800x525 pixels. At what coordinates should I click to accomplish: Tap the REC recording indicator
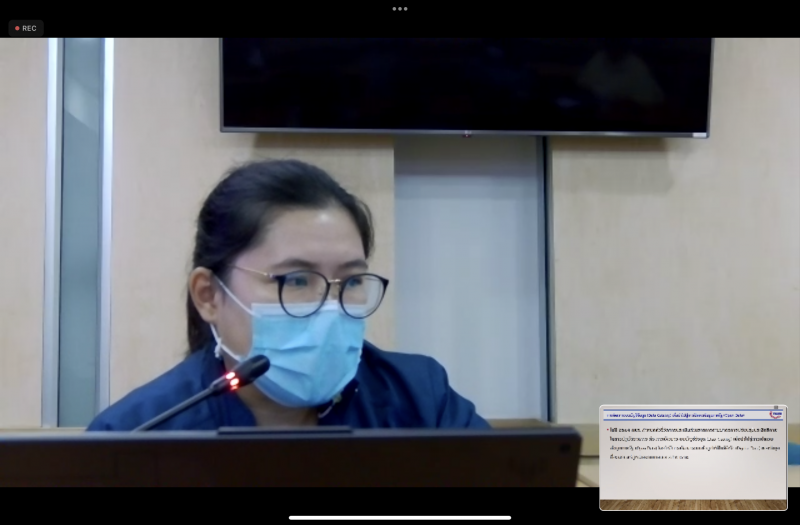point(26,29)
